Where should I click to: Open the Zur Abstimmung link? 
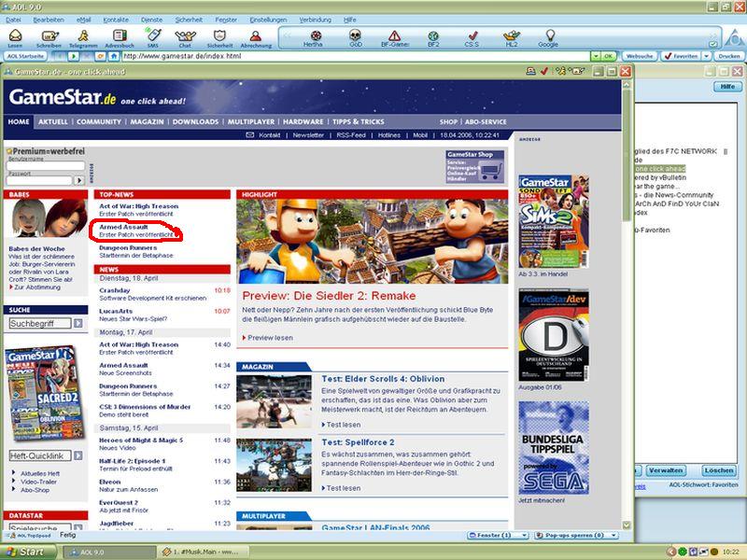37,287
